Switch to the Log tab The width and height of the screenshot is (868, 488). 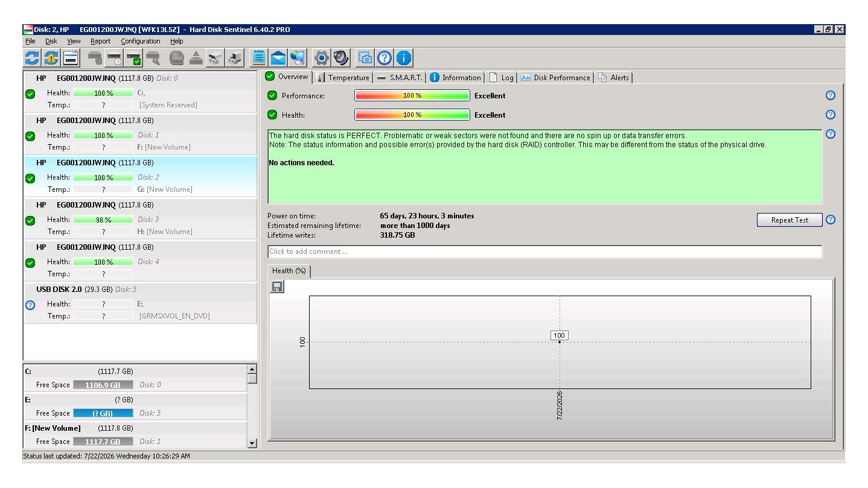click(501, 77)
